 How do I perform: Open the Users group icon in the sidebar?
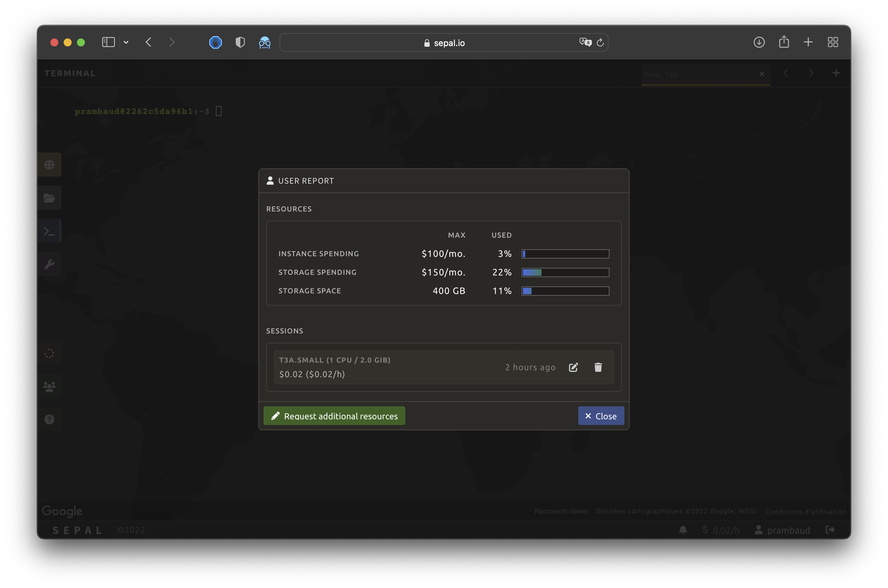click(49, 386)
